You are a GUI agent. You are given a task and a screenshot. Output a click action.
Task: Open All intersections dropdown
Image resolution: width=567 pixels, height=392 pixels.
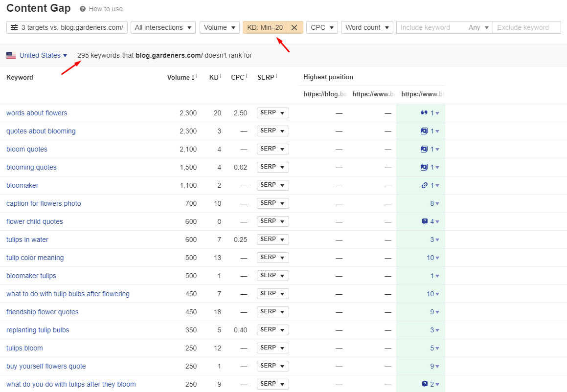[163, 27]
